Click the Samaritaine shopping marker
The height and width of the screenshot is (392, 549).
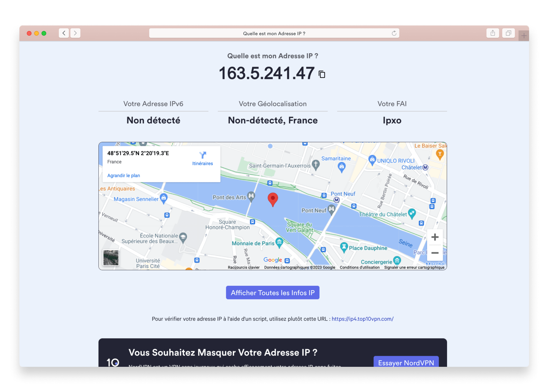341,167
